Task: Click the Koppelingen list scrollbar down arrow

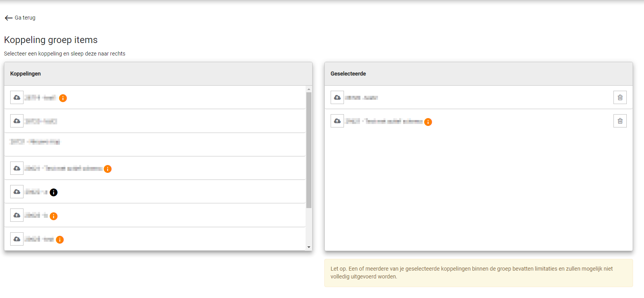Action: coord(309,247)
